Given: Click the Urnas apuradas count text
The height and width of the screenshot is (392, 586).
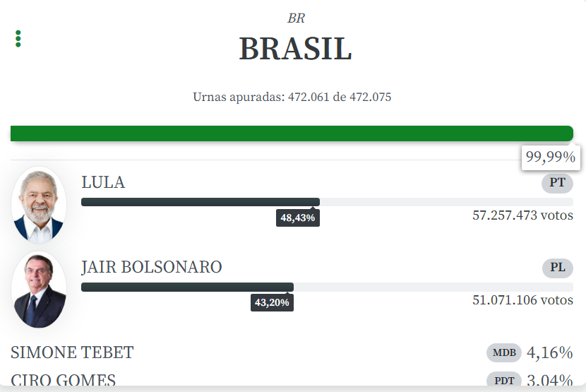Looking at the screenshot, I should coord(292,97).
